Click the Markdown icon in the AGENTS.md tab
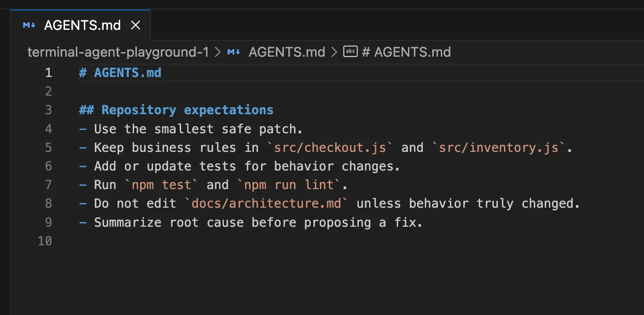The image size is (644, 315). pos(29,26)
